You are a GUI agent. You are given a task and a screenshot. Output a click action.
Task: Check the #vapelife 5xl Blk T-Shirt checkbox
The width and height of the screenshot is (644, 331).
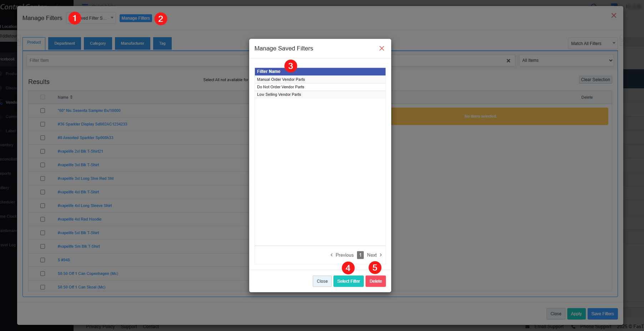(43, 233)
